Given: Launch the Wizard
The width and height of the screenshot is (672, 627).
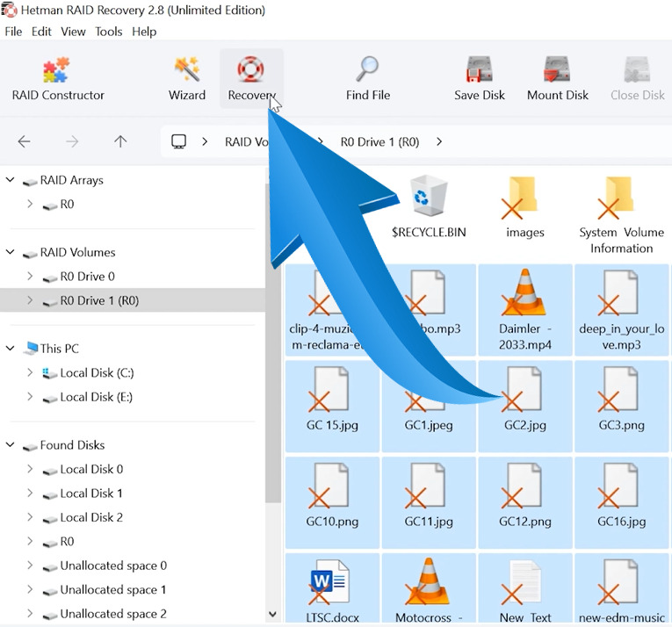Looking at the screenshot, I should point(187,79).
